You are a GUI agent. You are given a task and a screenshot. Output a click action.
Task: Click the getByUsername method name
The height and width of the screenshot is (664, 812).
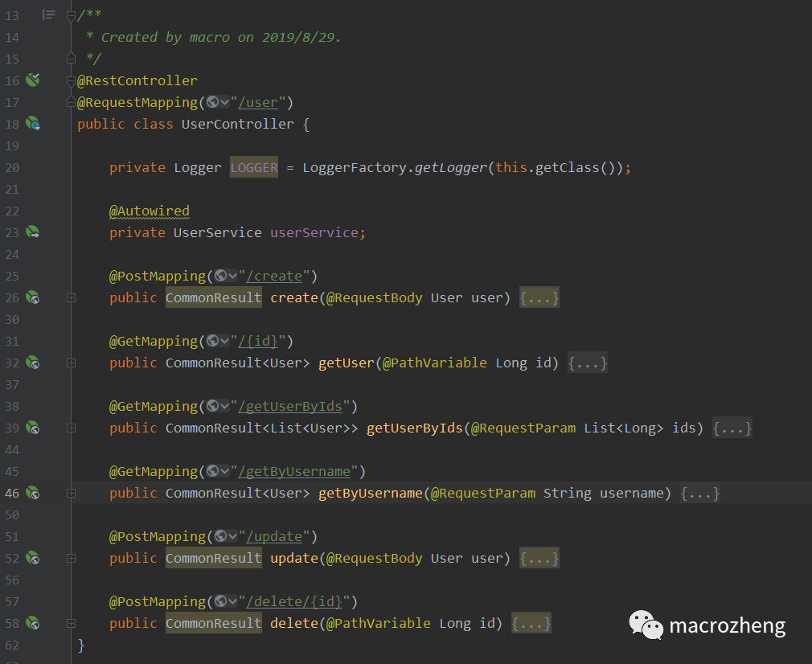tap(371, 493)
